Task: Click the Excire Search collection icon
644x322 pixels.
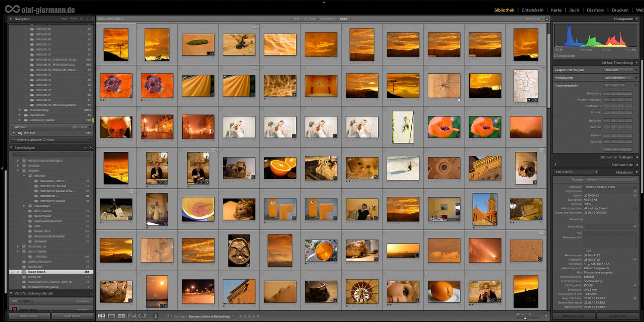Action: [24, 272]
